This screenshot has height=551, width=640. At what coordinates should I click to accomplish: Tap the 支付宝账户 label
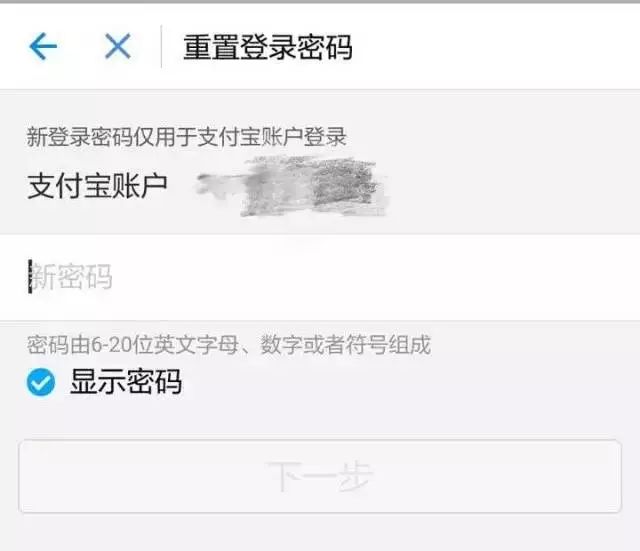[x=98, y=186]
